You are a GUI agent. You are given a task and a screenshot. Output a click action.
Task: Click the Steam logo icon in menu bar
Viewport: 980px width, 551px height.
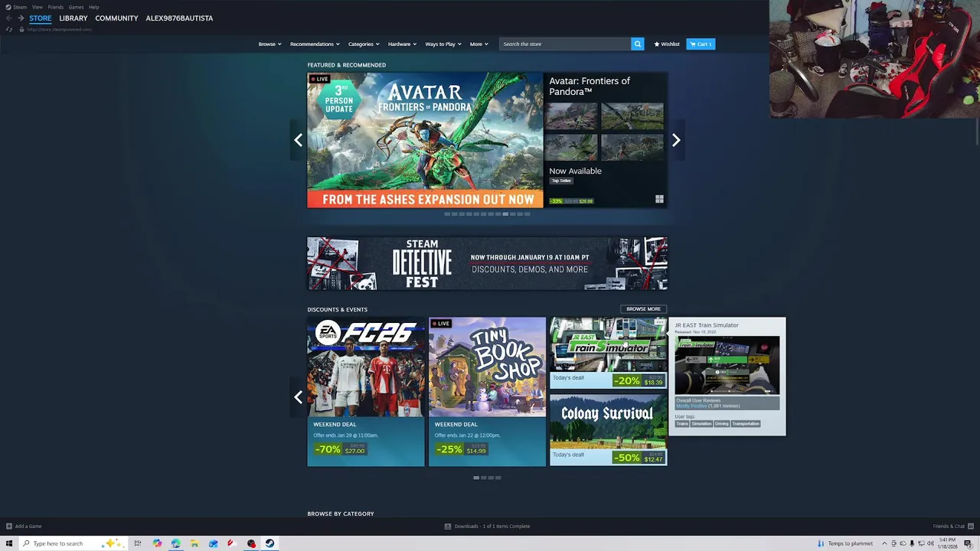pyautogui.click(x=8, y=7)
